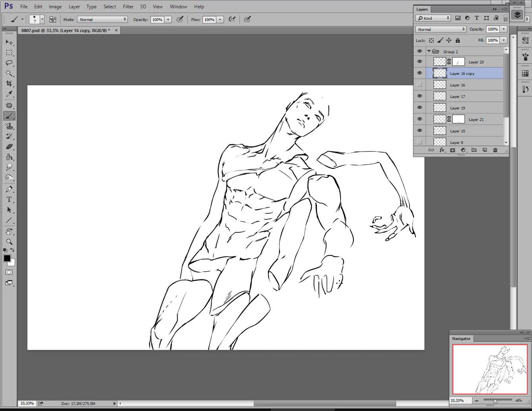Open the Layer menu
Viewport: 532px width, 411px height.
click(74, 7)
